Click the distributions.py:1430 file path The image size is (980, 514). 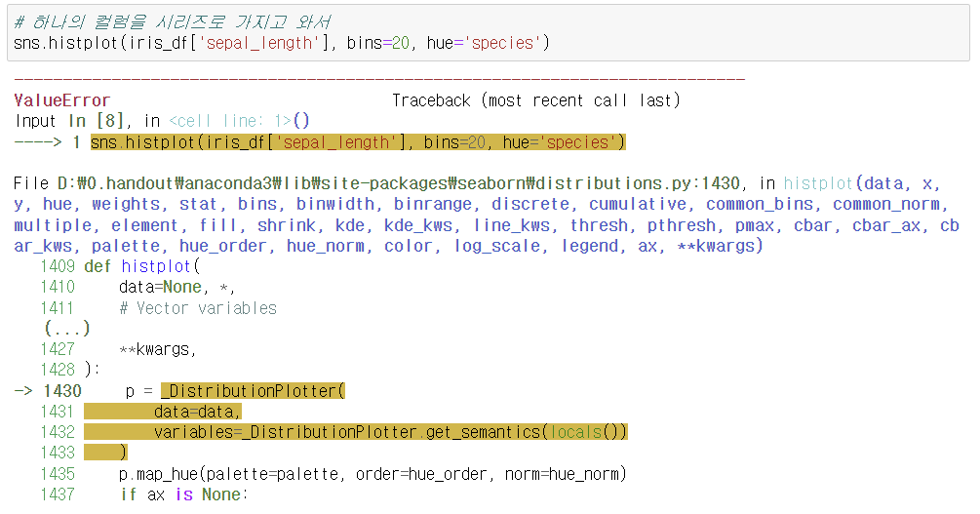[x=398, y=183]
